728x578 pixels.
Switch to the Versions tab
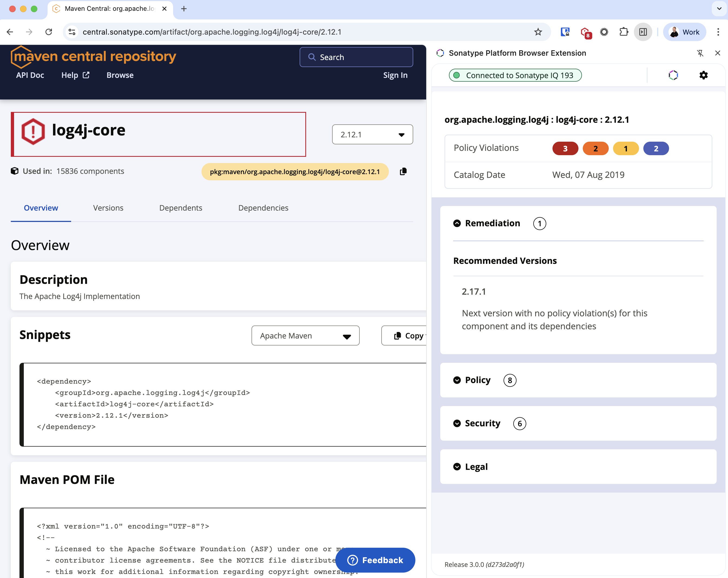coord(108,208)
